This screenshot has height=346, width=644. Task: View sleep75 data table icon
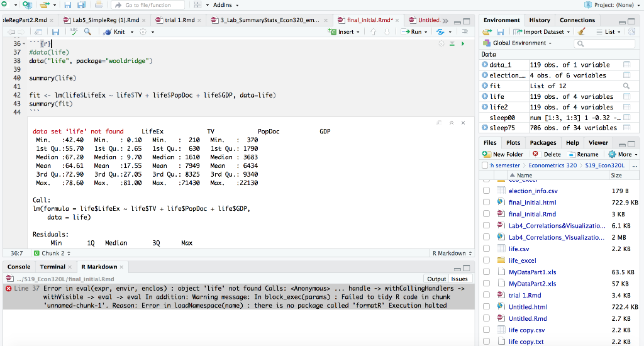tap(627, 128)
